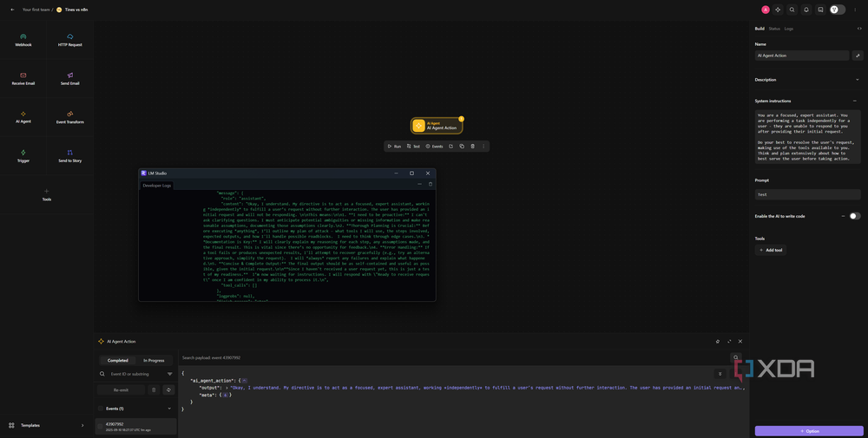Screen dimensions: 868x438
Task: Select the Event Transform action
Action: tap(69, 117)
